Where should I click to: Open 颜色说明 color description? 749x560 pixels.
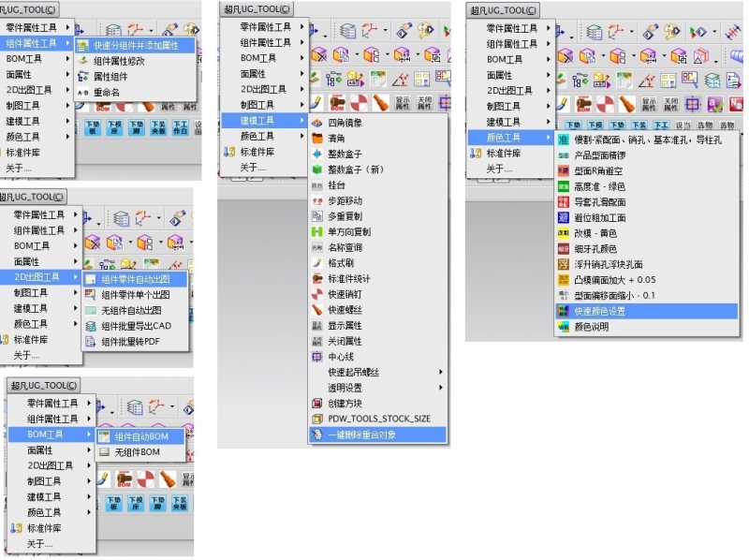590,327
